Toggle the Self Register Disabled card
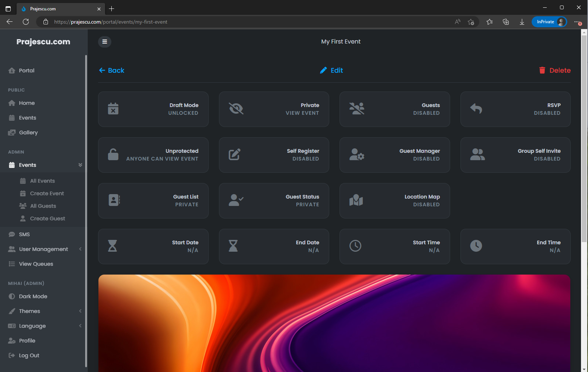The height and width of the screenshot is (372, 588). pyautogui.click(x=274, y=155)
